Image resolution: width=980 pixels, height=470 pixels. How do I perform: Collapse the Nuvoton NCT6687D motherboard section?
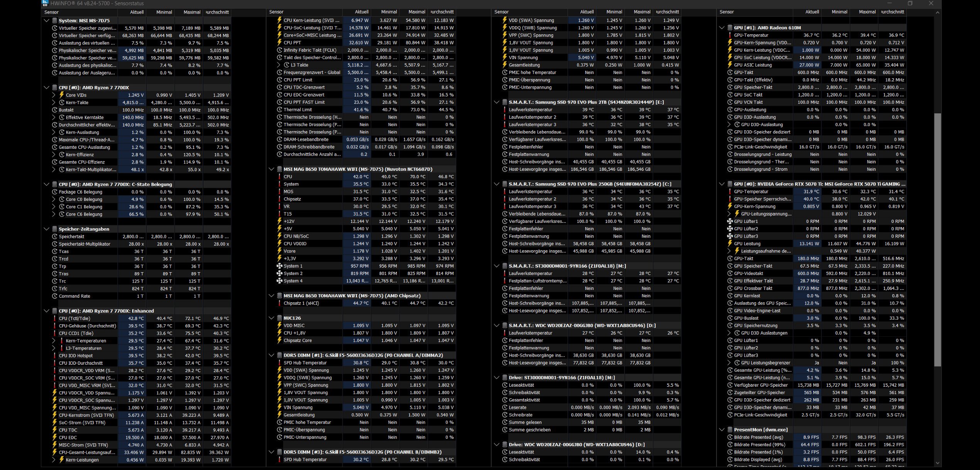272,169
